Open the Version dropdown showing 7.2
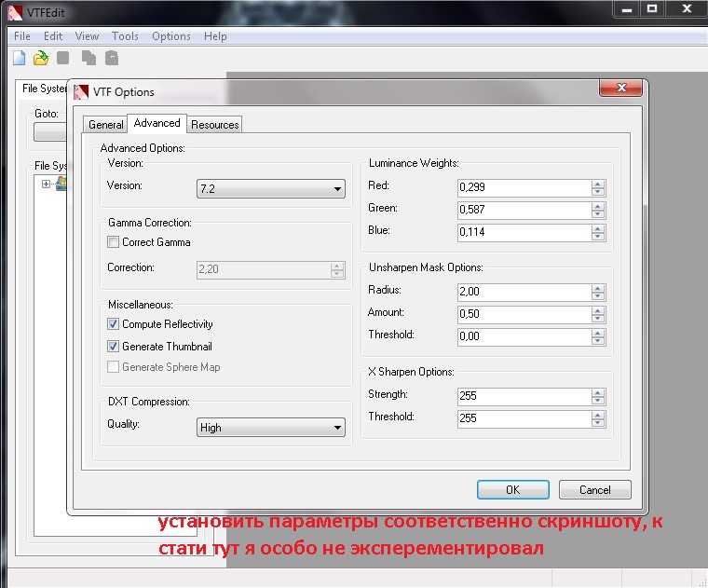The image size is (708, 588). tap(271, 189)
